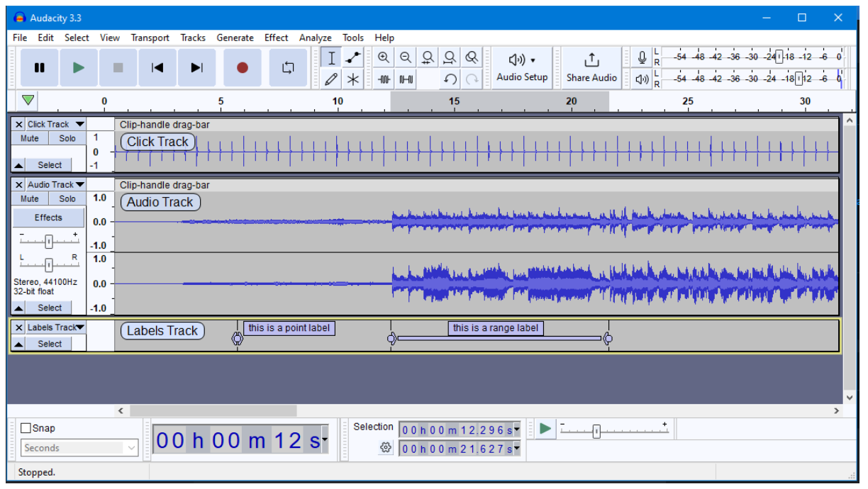Skip to Start of project
This screenshot has width=868, height=489.
157,68
